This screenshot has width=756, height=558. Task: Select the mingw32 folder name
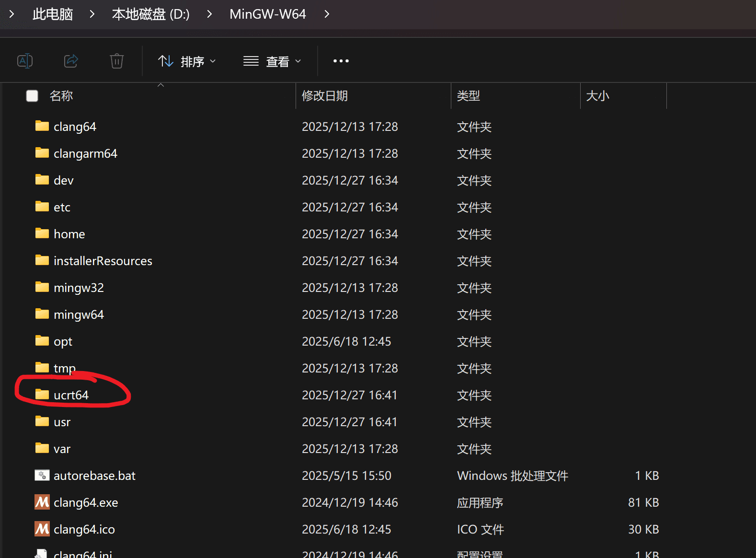pyautogui.click(x=79, y=288)
